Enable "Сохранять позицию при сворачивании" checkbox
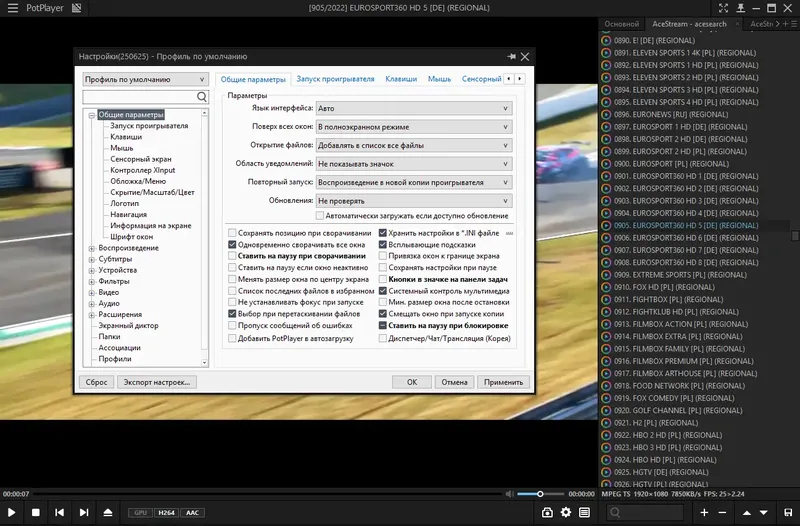This screenshot has width=800, height=526. click(x=233, y=233)
